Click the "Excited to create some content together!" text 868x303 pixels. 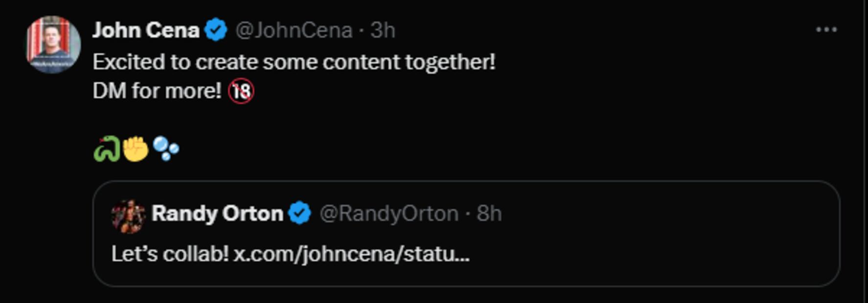tap(294, 62)
